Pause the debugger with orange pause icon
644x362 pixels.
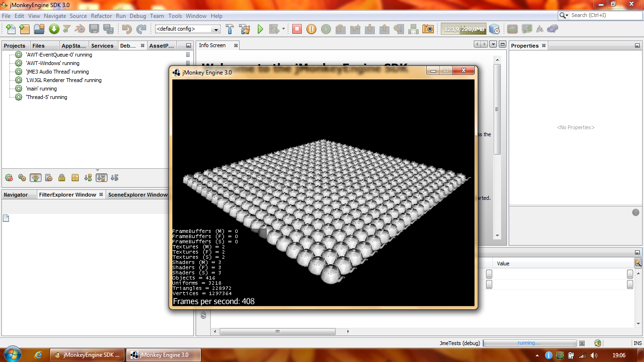(311, 29)
